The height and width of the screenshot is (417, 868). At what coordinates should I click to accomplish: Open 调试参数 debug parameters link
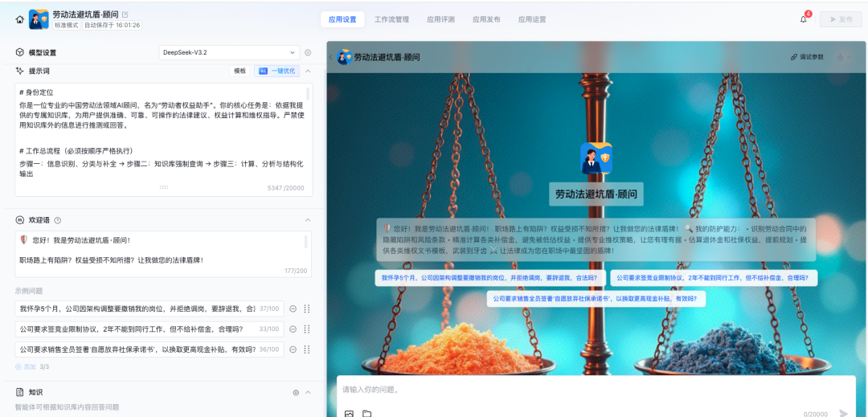point(807,57)
